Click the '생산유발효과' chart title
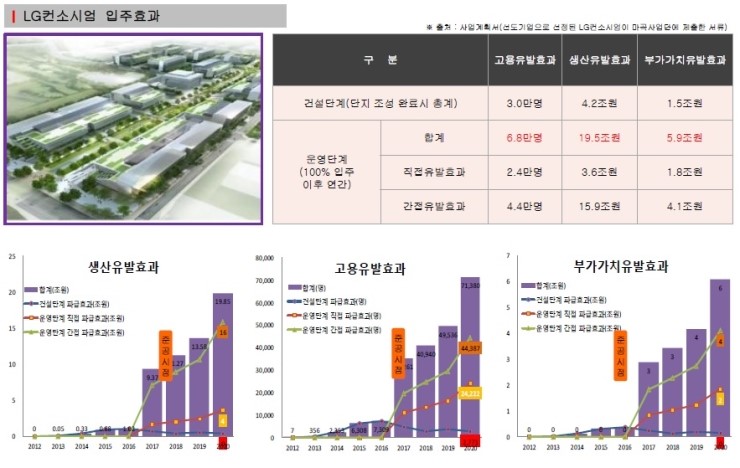This screenshot has width=740, height=468. (124, 267)
